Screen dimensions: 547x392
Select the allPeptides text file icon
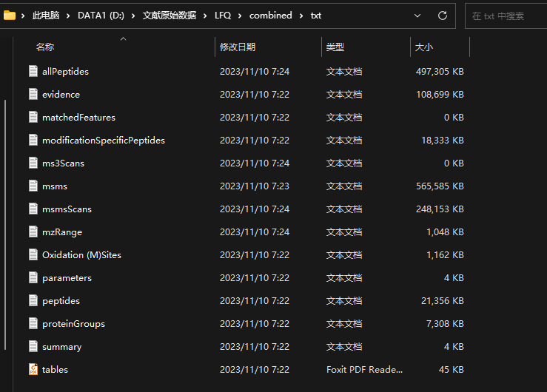click(x=33, y=71)
